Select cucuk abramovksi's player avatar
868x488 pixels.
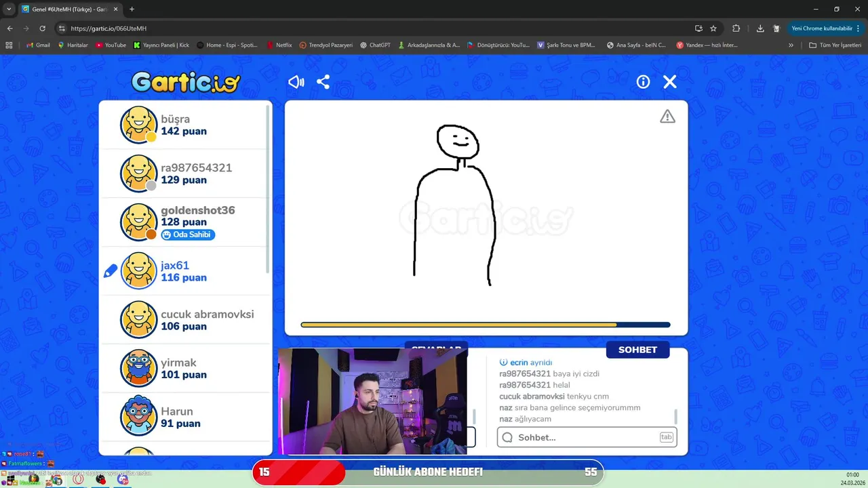point(139,319)
